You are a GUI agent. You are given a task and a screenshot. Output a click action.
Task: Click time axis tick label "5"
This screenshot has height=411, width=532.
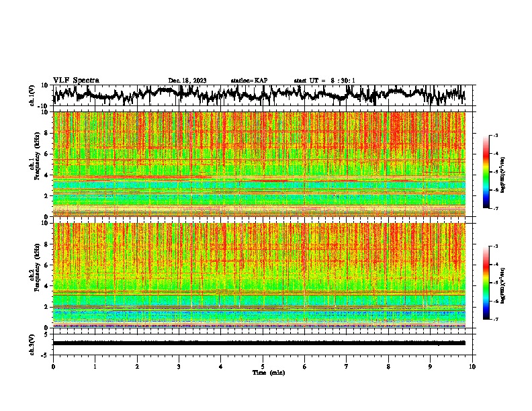(263, 367)
